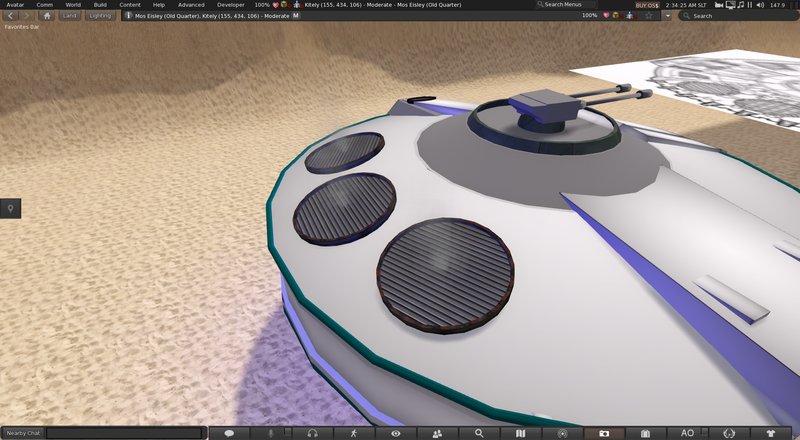Teleport home with house icon

(47, 16)
